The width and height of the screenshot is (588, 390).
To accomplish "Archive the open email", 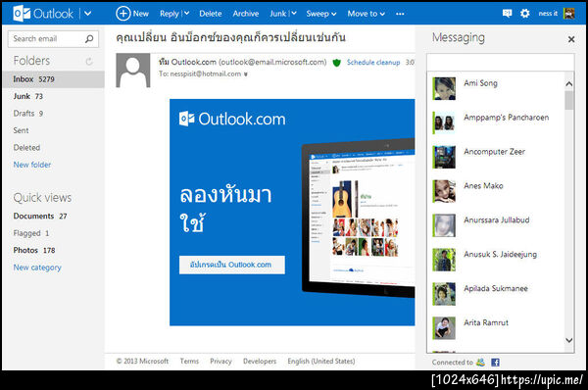I will pos(246,14).
